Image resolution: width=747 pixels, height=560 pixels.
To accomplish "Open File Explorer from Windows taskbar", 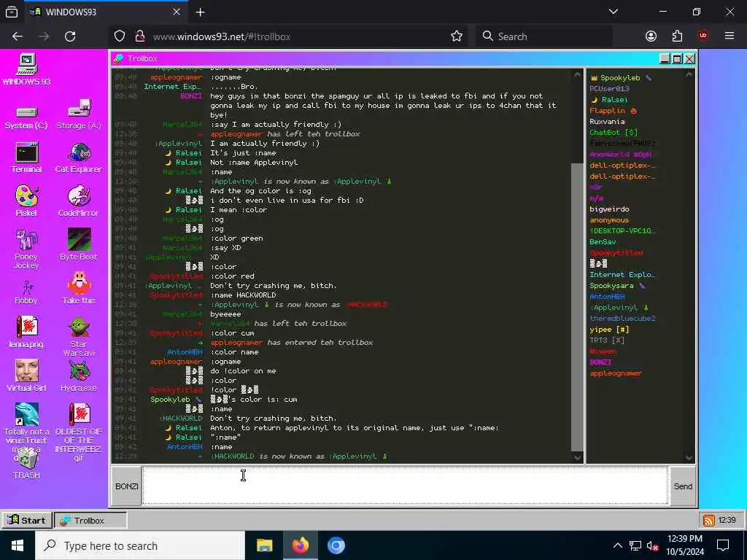I will pos(264,545).
